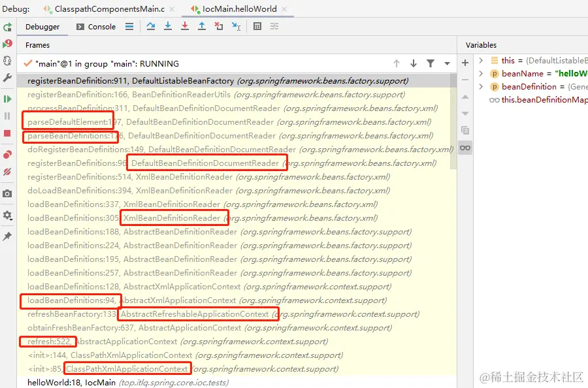This screenshot has width=588, height=388.
Task: Click Drop Frame icon
Action: [219, 26]
